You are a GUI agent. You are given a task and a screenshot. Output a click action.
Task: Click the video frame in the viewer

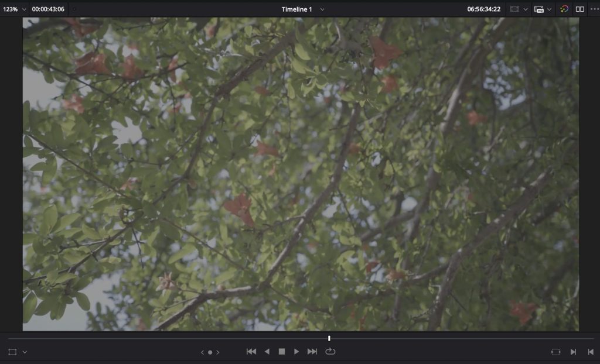pyautogui.click(x=301, y=174)
